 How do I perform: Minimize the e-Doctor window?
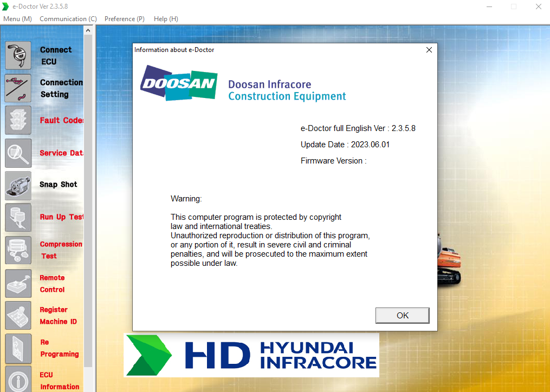tap(489, 6)
